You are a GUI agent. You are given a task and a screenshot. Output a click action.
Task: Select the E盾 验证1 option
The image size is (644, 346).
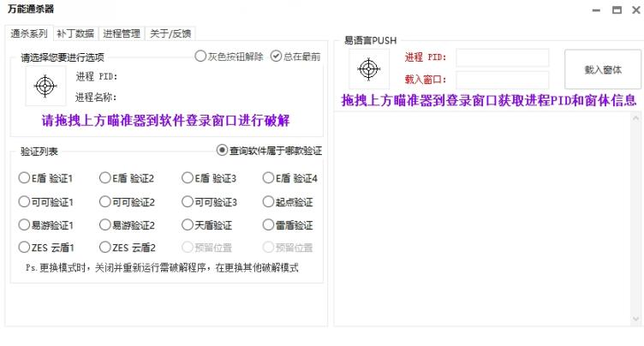pyautogui.click(x=24, y=179)
